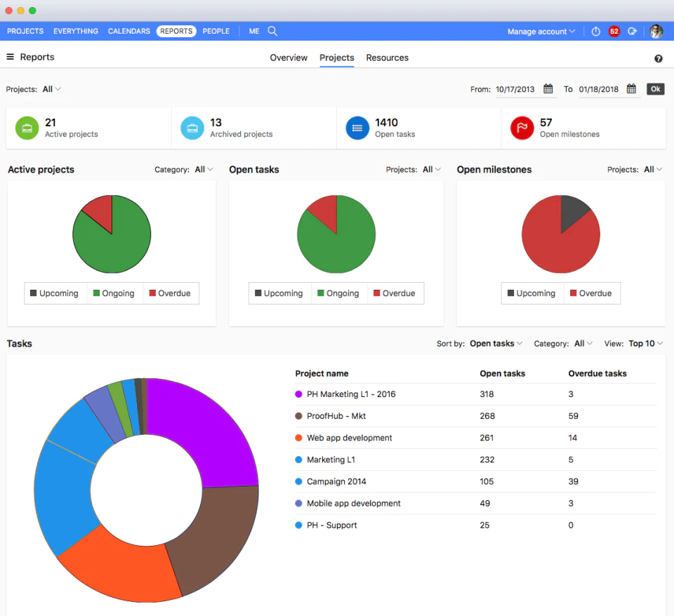Open the Sort by Open tasks dropdown
The width and height of the screenshot is (674, 616).
click(x=493, y=344)
